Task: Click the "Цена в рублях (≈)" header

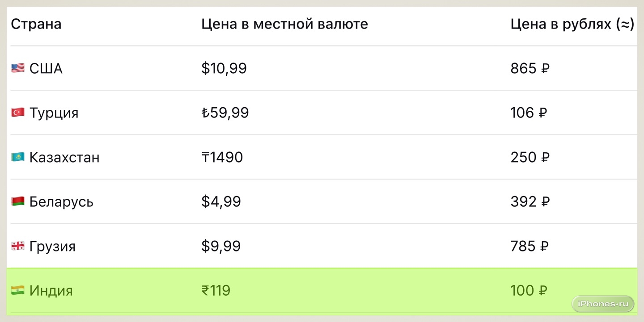Action: pyautogui.click(x=572, y=24)
